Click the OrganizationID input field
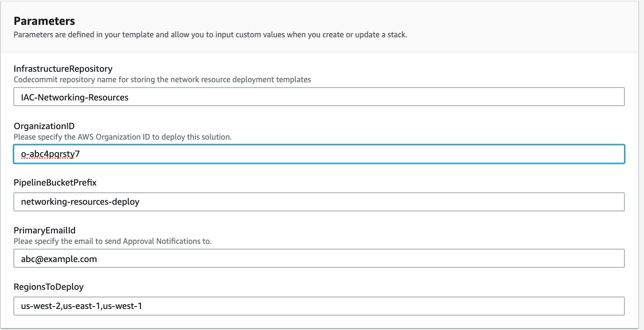Screen dimensions: 644x330 pyautogui.click(x=319, y=154)
